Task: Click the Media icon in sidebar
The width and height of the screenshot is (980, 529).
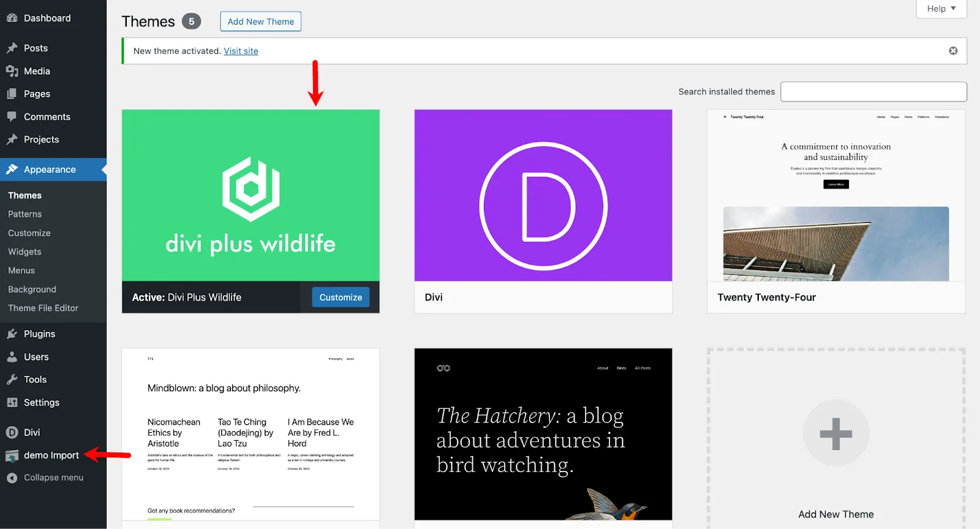Action: tap(12, 71)
